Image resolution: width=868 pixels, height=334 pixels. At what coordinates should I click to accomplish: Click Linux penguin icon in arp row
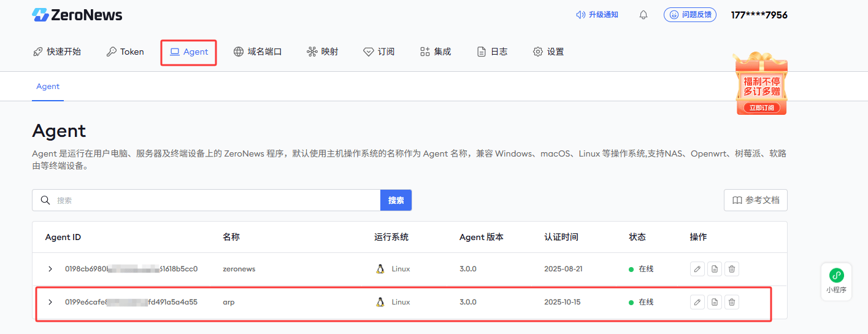(x=380, y=302)
